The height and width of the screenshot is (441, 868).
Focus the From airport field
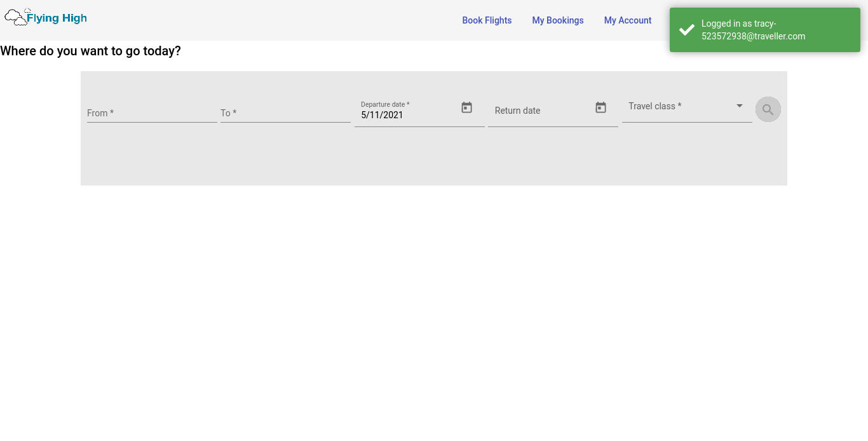(151, 113)
